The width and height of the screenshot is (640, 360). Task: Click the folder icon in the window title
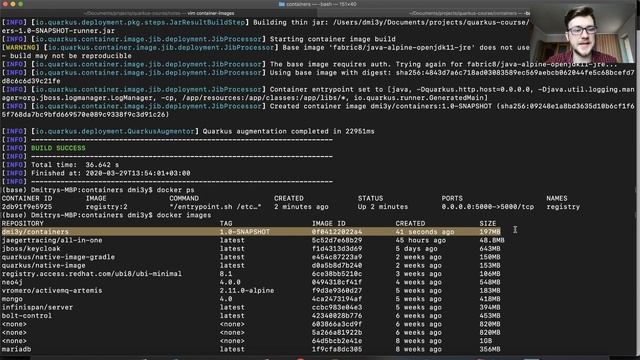pos(282,4)
